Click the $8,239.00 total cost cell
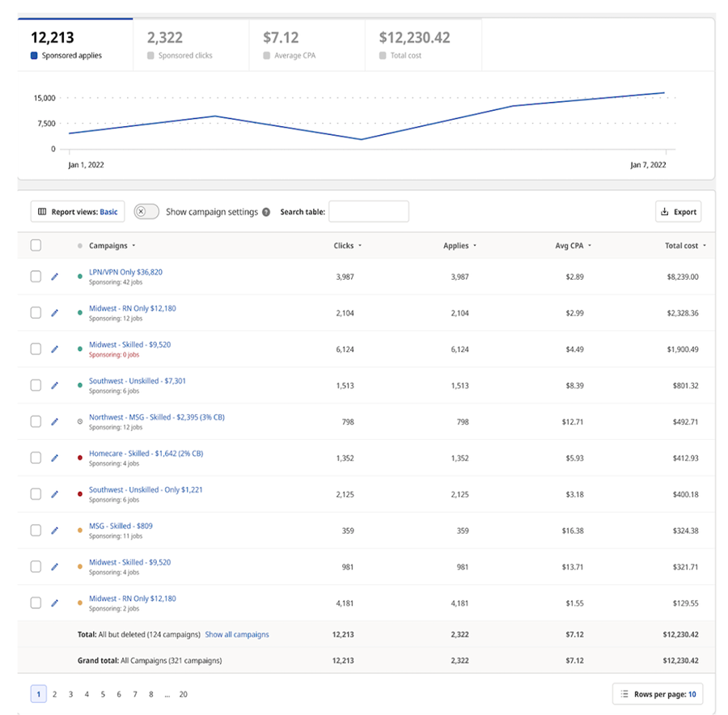Image resolution: width=728 pixels, height=715 pixels. point(683,277)
